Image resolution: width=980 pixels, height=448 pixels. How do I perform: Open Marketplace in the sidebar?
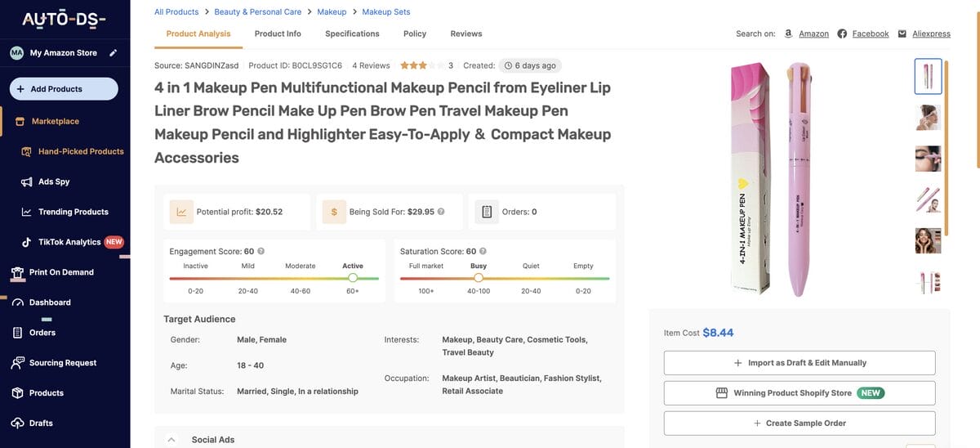(56, 121)
